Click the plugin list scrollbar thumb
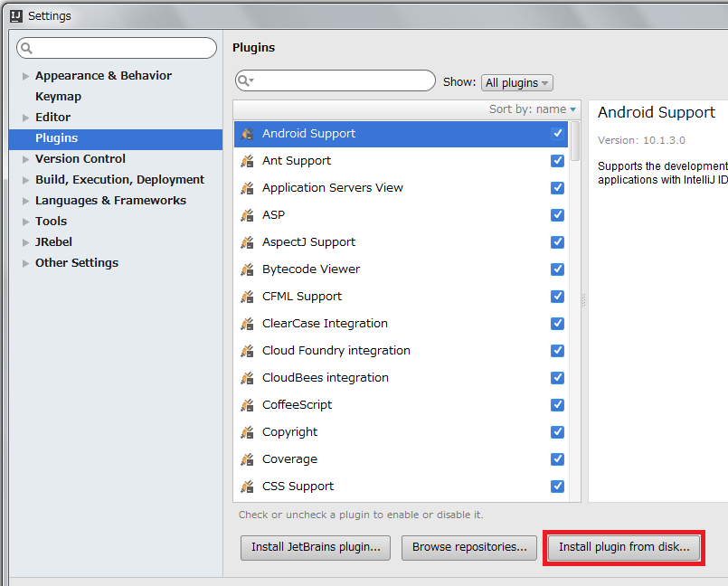Viewport: 728px width, 586px height. tap(575, 141)
